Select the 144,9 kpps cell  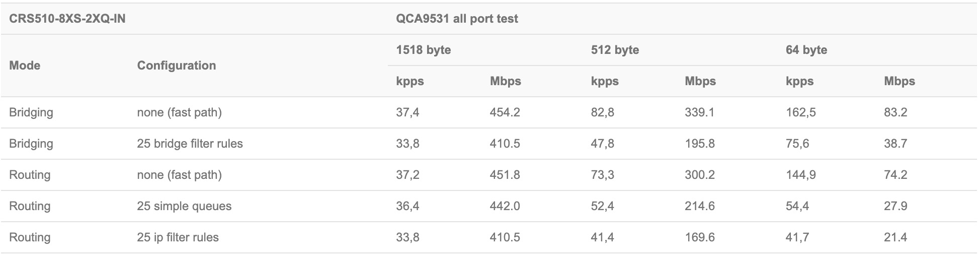click(x=801, y=175)
